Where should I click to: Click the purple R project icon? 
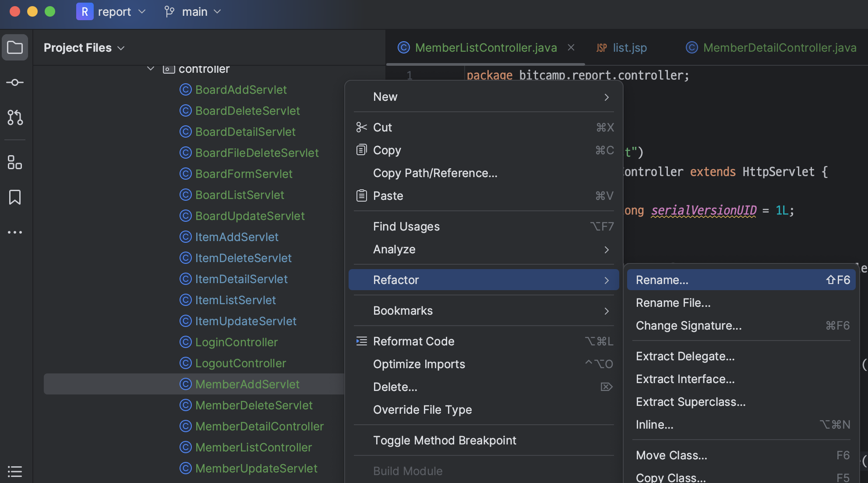(85, 12)
